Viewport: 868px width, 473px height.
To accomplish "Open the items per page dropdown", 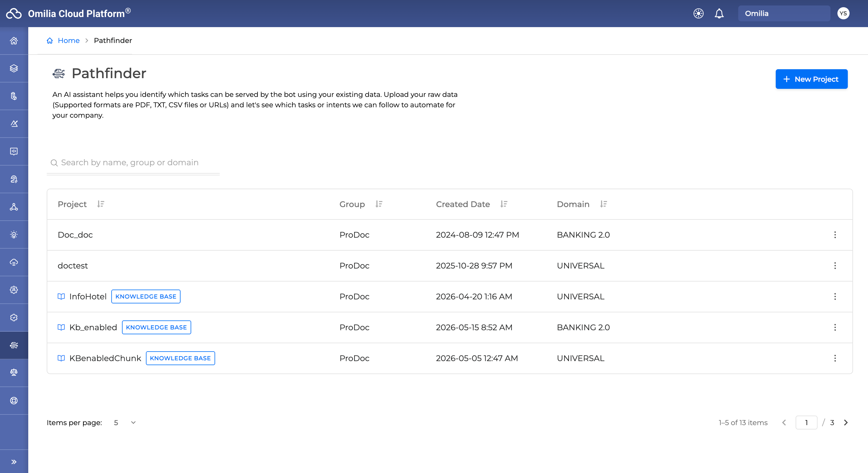I will coord(125,423).
